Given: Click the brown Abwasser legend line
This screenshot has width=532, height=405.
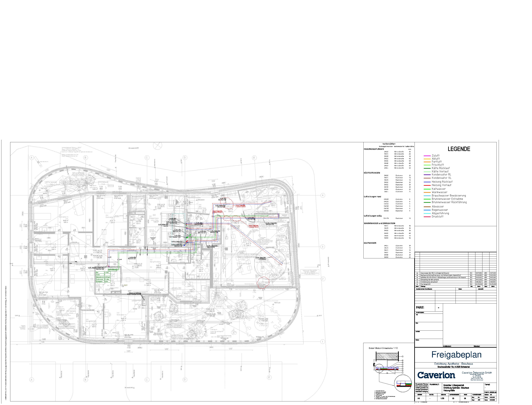Looking at the screenshot, I should click(427, 207).
